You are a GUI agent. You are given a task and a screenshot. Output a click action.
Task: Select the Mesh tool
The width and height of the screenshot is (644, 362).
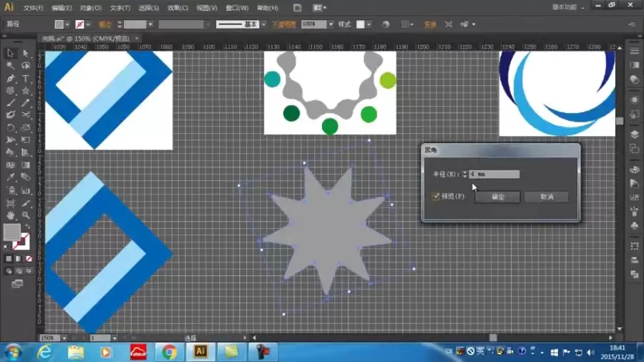click(x=10, y=165)
